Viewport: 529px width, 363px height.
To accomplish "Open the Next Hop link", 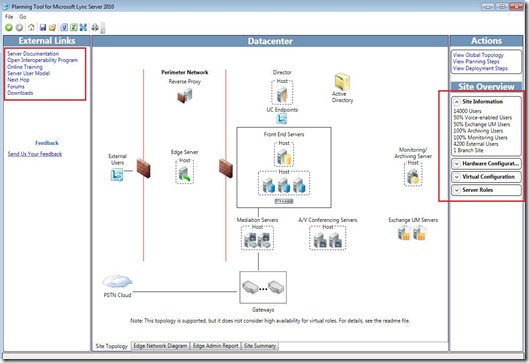I will 18,80.
